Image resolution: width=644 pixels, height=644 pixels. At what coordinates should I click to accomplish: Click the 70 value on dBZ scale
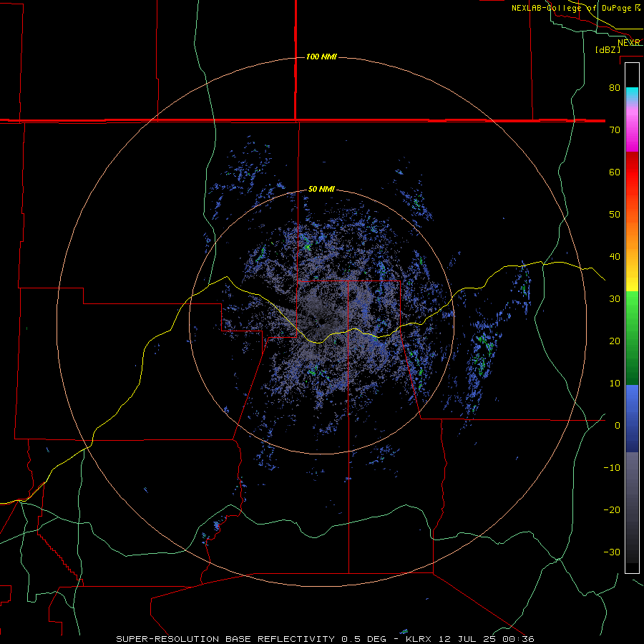(x=615, y=130)
